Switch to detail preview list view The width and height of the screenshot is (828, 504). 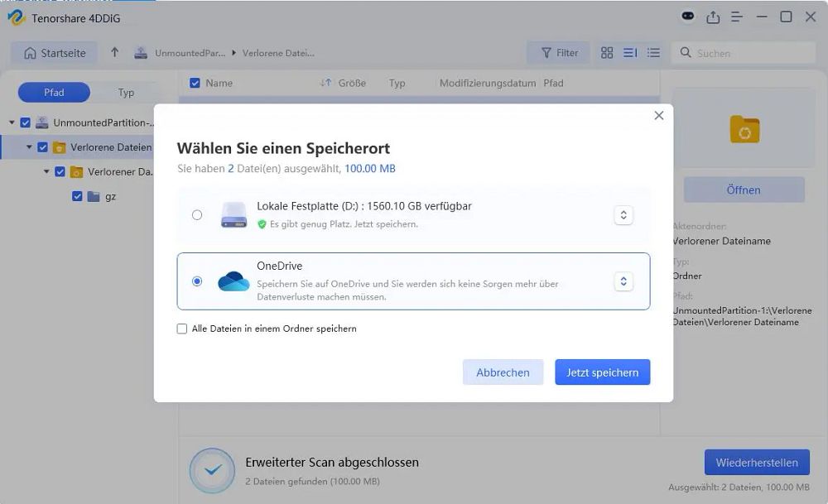[630, 53]
